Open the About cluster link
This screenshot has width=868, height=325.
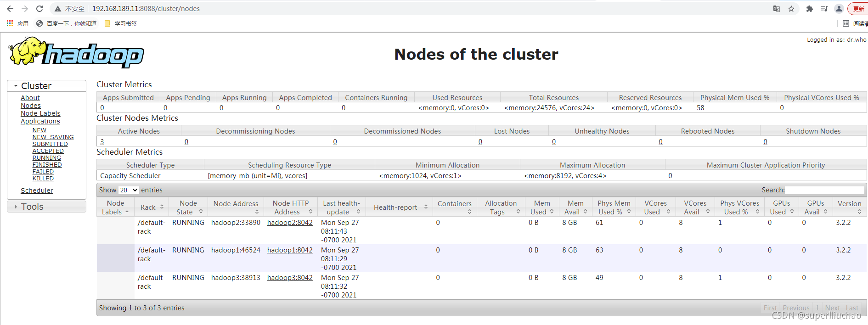click(x=30, y=98)
